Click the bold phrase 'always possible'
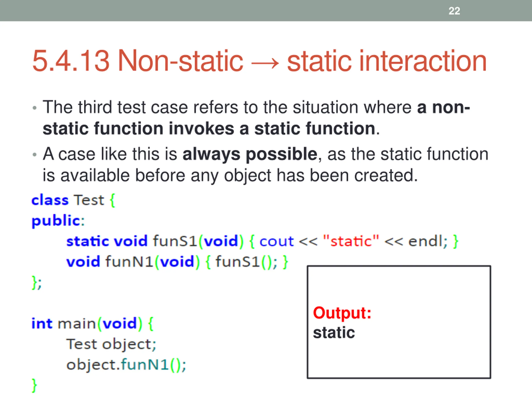 tap(250, 154)
